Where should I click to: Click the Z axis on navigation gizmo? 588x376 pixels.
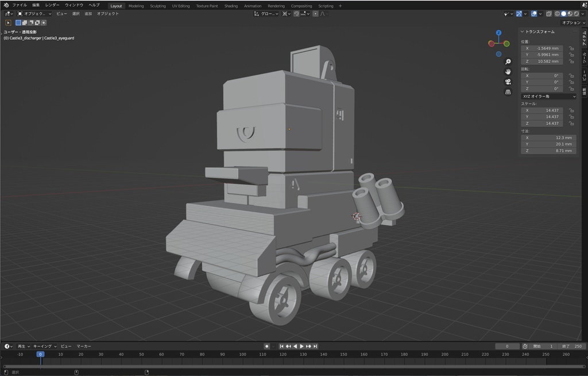[499, 33]
